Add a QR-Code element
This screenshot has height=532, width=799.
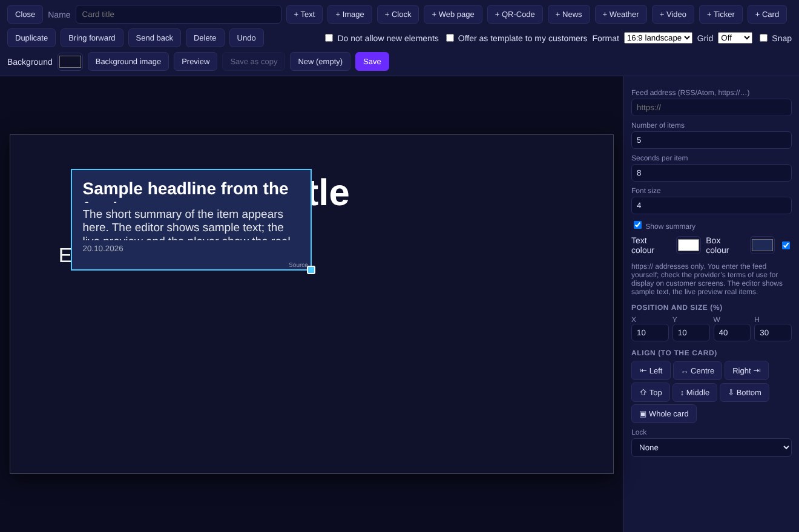pyautogui.click(x=515, y=15)
